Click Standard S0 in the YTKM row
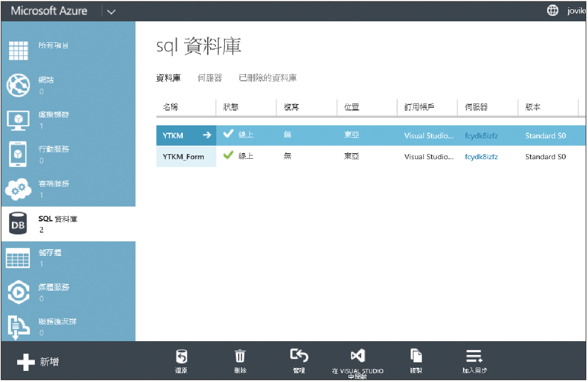 point(546,136)
